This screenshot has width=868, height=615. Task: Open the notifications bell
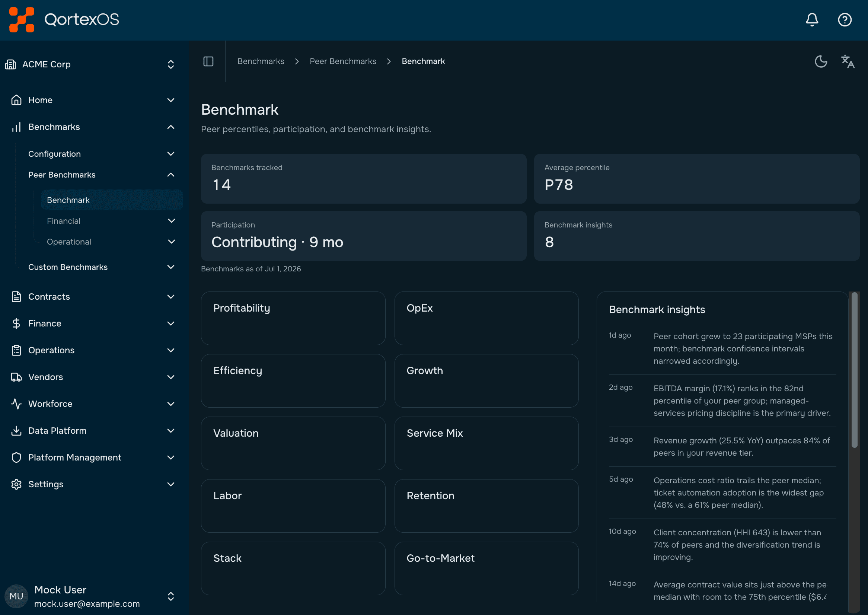coord(812,20)
